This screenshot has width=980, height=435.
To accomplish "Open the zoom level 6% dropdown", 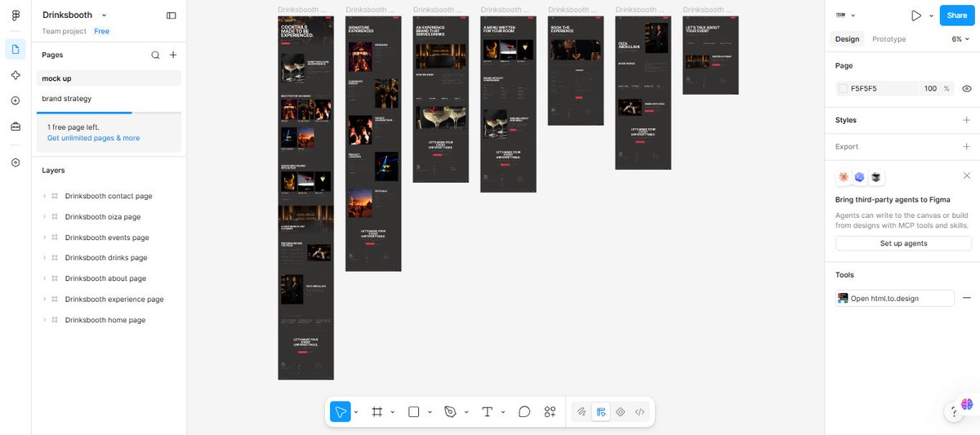I will 960,39.
